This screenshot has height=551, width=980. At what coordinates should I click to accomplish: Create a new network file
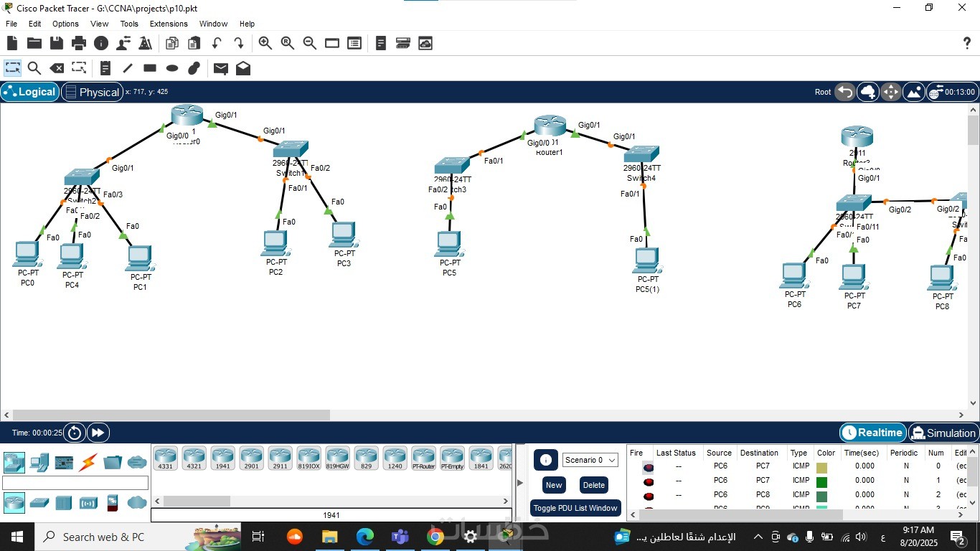[12, 43]
